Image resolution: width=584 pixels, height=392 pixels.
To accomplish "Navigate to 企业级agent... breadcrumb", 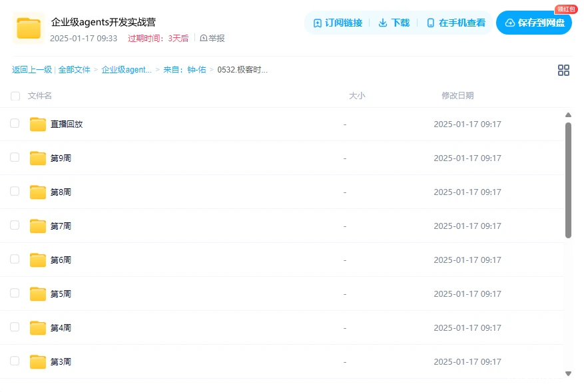I will pos(127,70).
